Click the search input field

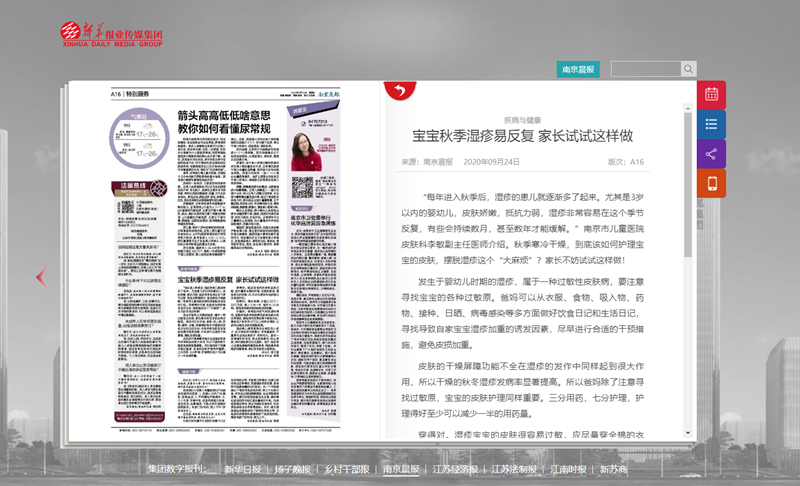[x=646, y=69]
